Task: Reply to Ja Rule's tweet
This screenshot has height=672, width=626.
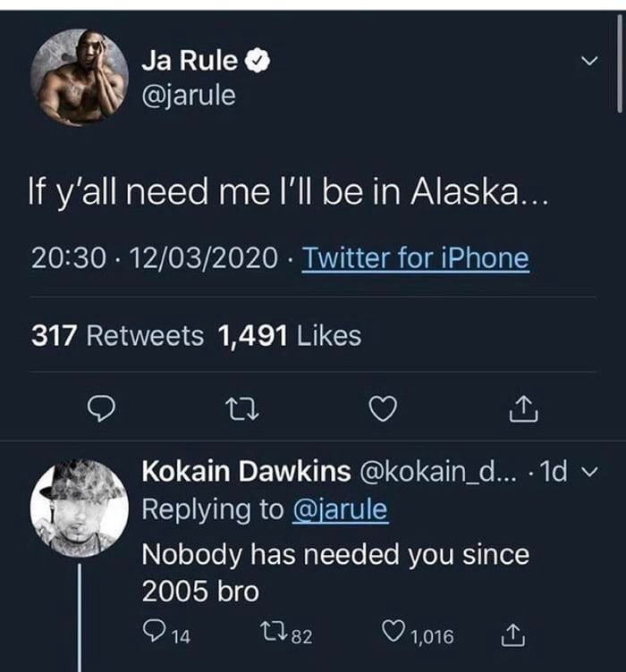Action: pyautogui.click(x=102, y=409)
